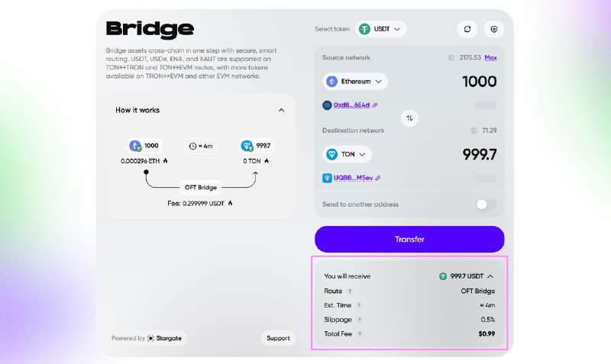611x364 pixels.
Task: Swap source and destination networks icon
Action: coord(409,118)
